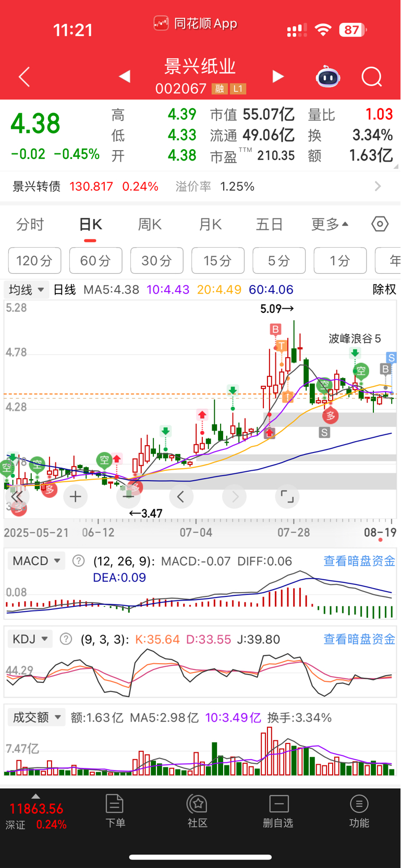Screen dimensions: 401x868
Task: Choose the 1分 interval button
Action: coord(340,260)
